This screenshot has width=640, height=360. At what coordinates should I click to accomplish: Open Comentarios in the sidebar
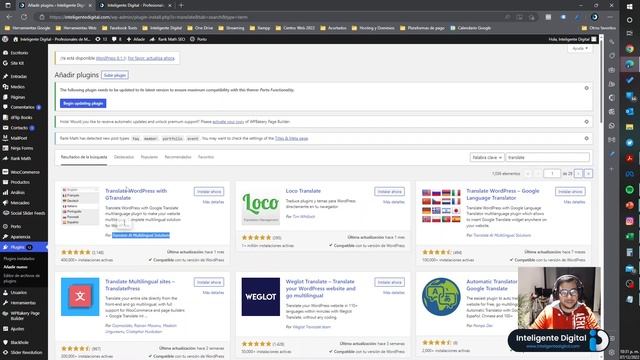(x=22, y=107)
